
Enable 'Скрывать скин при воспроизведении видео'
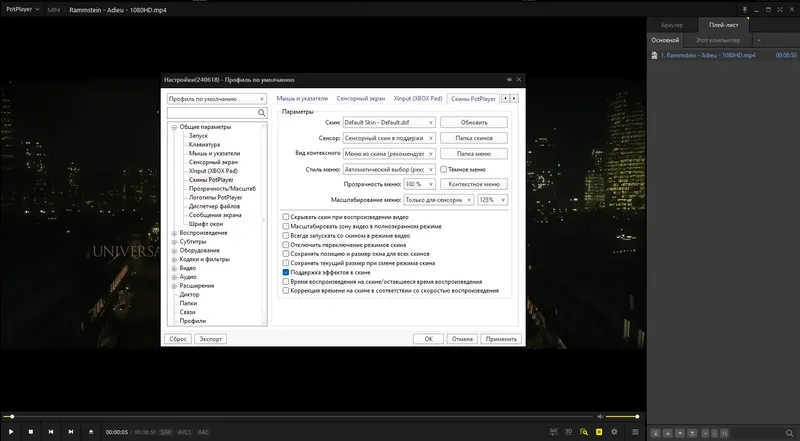(x=286, y=217)
